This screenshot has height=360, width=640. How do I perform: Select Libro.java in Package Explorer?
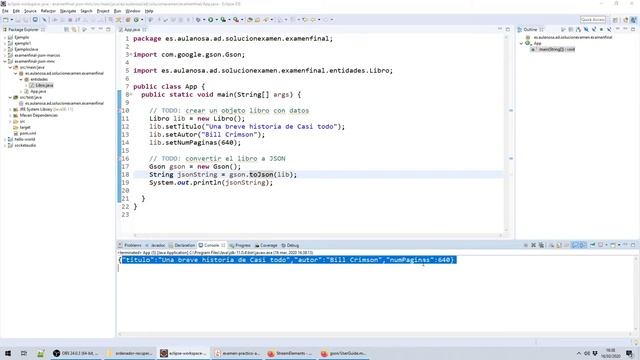point(41,85)
